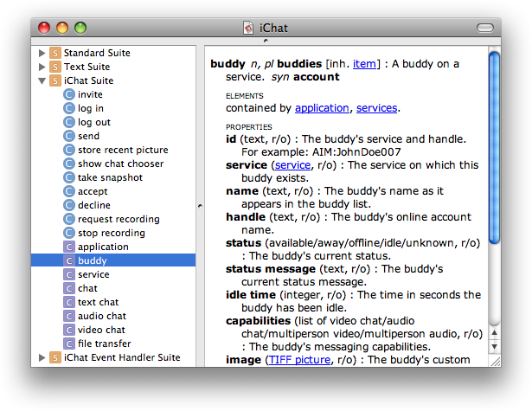Click the send command icon
Image resolution: width=532 pixels, height=411 pixels.
tap(69, 136)
